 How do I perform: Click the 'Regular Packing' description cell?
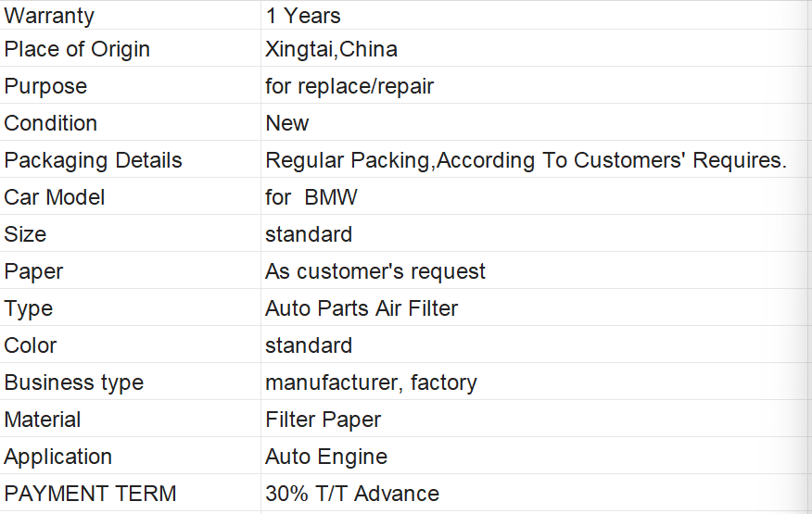pos(526,160)
